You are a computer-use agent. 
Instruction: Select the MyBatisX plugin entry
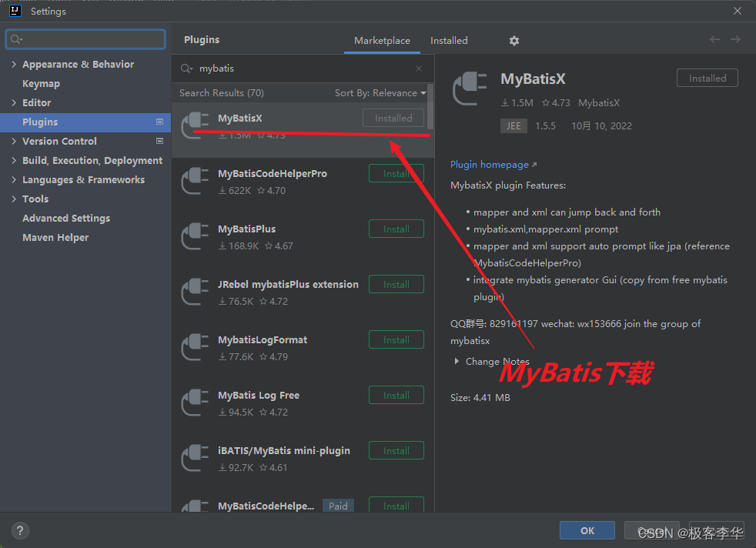point(303,130)
